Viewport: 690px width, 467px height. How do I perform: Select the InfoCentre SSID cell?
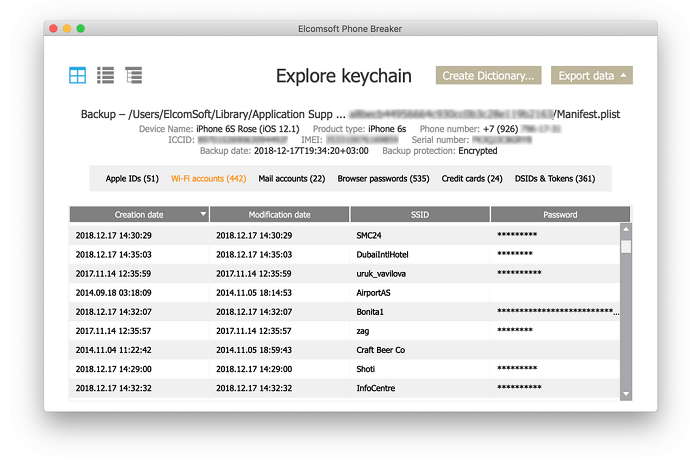pyautogui.click(x=420, y=388)
